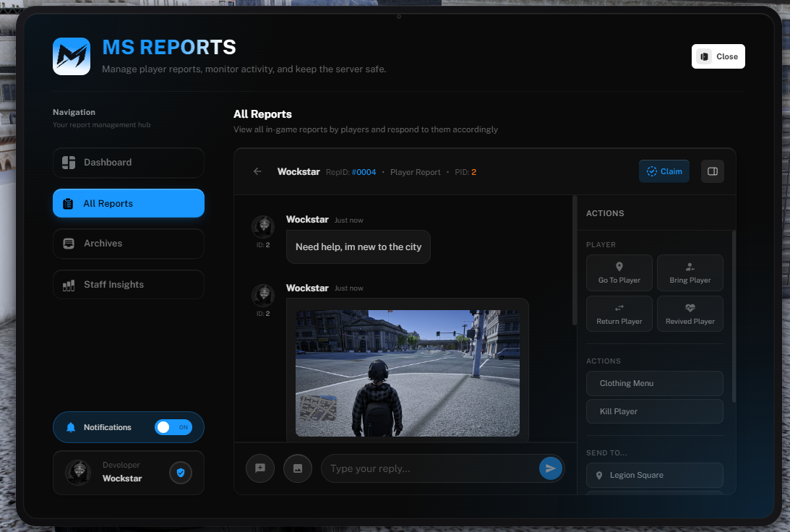This screenshot has height=532, width=790.
Task: Click Wockstar's avatar on the first message
Action: pyautogui.click(x=263, y=227)
